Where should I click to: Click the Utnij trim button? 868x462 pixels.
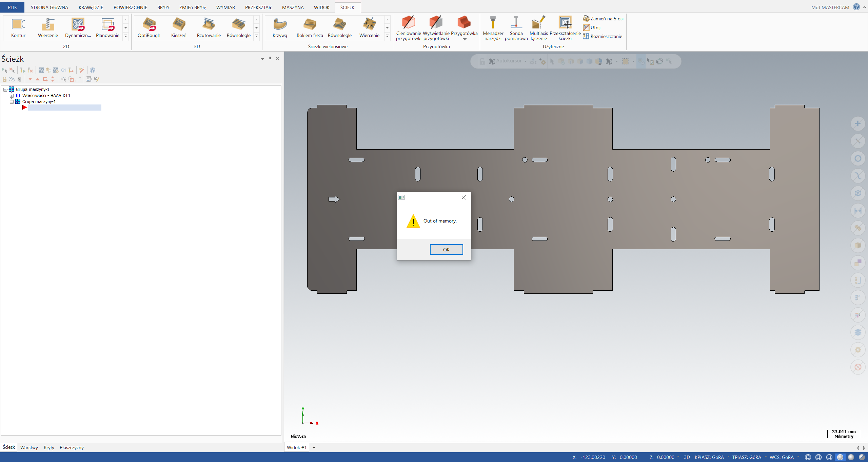pyautogui.click(x=592, y=27)
